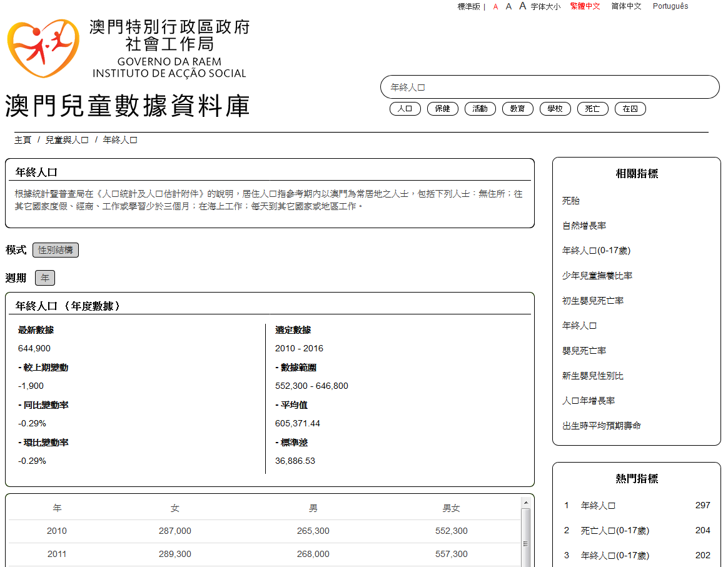The image size is (728, 567).
Task: Click the 澳門兒童數據資料庫 site title
Action: 127,106
